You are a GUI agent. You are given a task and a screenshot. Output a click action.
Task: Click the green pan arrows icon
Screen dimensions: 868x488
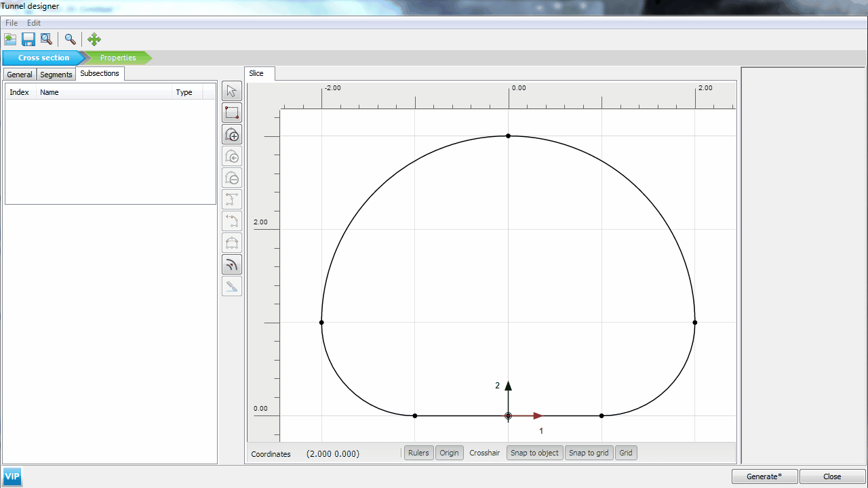pos(94,39)
